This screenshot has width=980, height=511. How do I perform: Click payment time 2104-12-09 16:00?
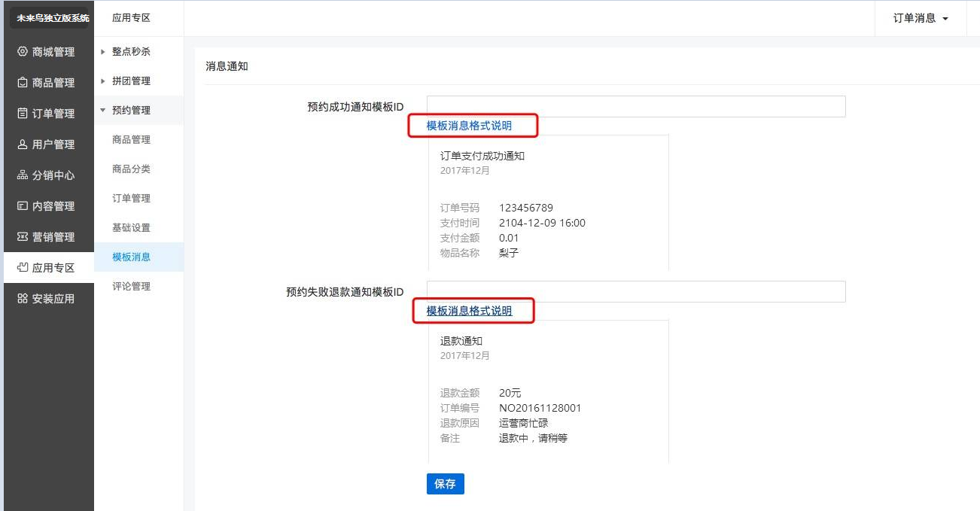coord(542,224)
